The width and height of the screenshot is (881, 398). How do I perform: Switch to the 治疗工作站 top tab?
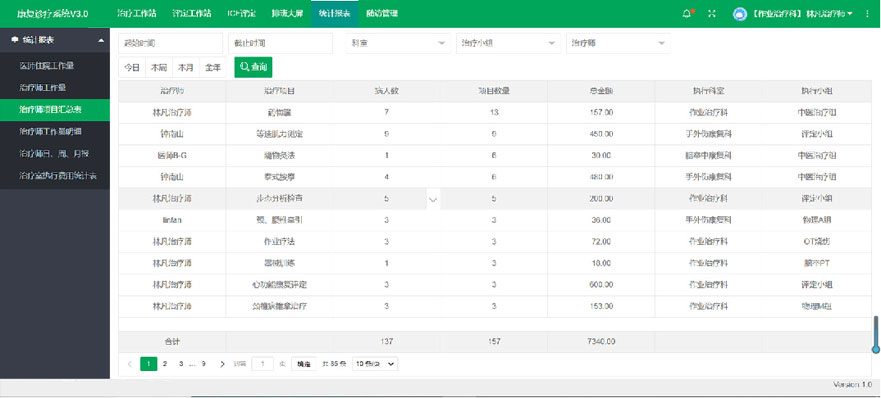(137, 13)
